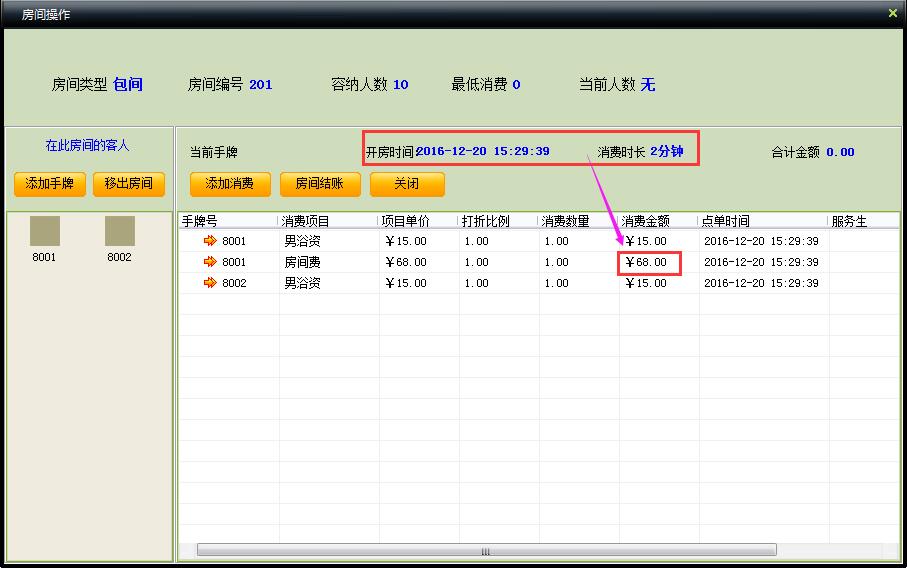Screen dimensions: 907x568
Task: Click the arrow icon on the 8001 男浴资 row
Action: pos(210,241)
